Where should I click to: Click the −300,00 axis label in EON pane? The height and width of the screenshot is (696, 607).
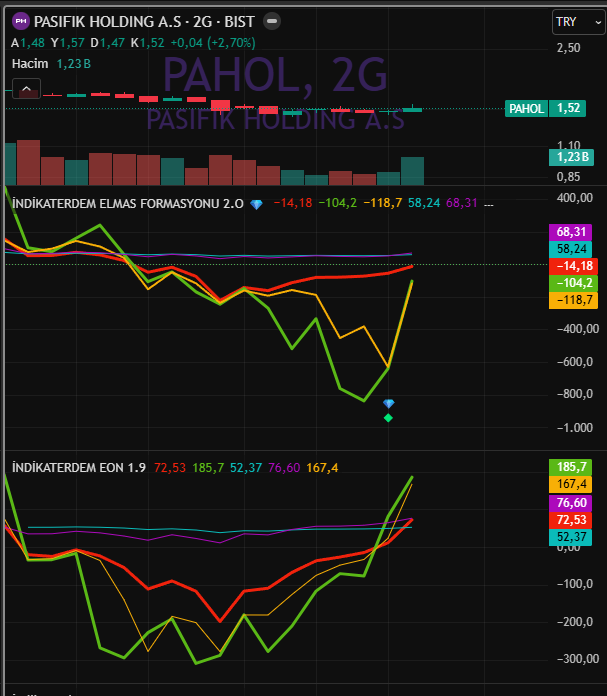coord(578,659)
